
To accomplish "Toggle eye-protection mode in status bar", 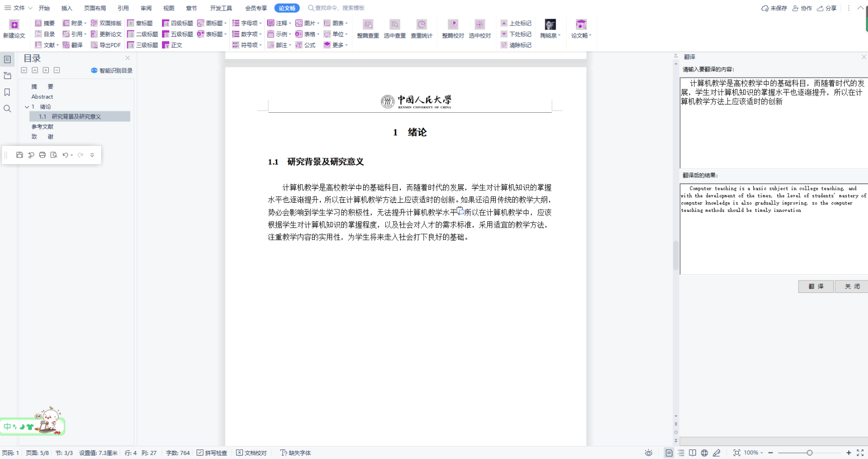I will [648, 453].
